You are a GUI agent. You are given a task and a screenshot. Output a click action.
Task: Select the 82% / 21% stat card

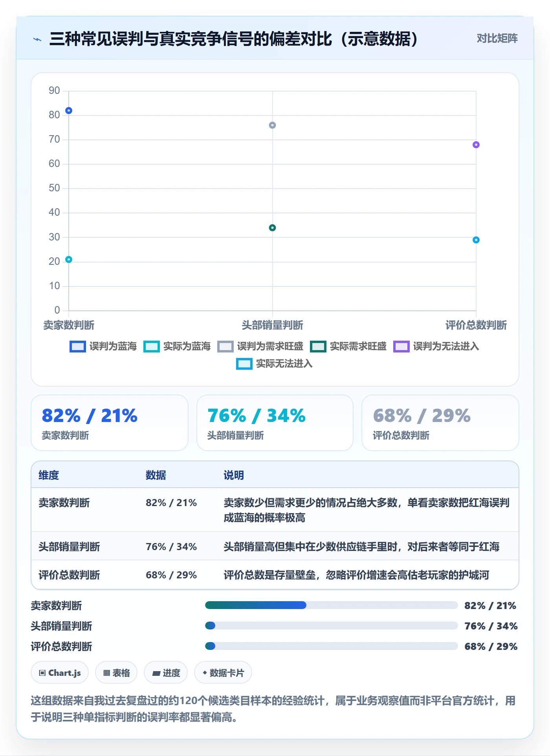[x=110, y=423]
